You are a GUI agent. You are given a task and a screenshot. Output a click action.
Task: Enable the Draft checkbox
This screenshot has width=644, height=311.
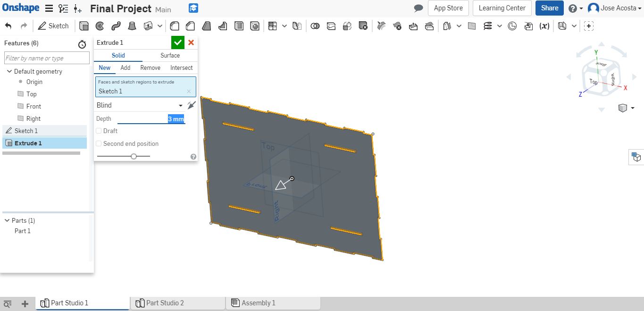[99, 131]
